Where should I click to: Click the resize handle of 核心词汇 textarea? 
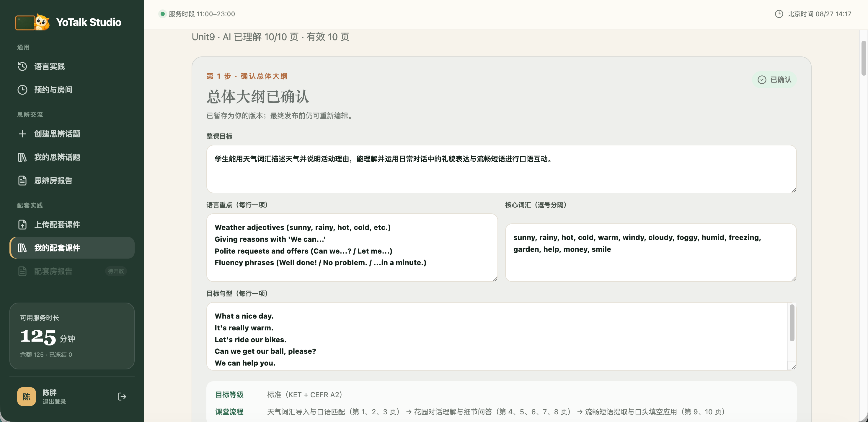[x=793, y=278]
